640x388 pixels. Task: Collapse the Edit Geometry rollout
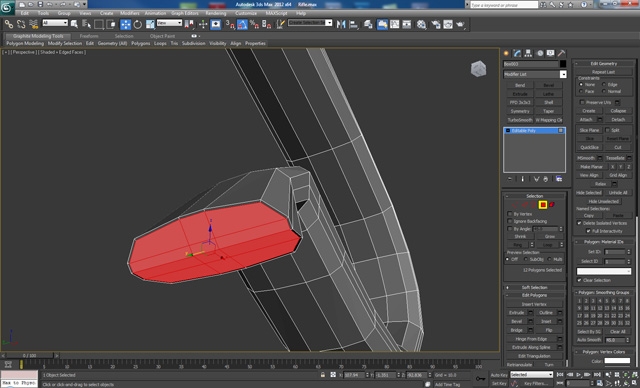pyautogui.click(x=604, y=63)
